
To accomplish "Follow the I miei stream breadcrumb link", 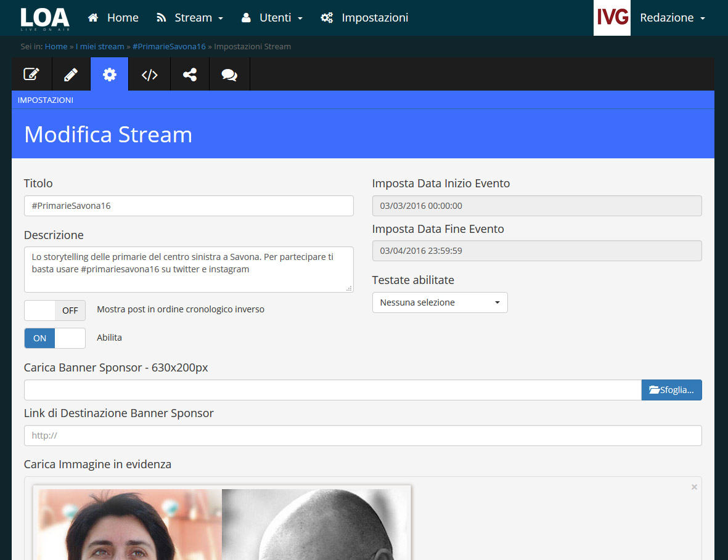I will point(100,46).
